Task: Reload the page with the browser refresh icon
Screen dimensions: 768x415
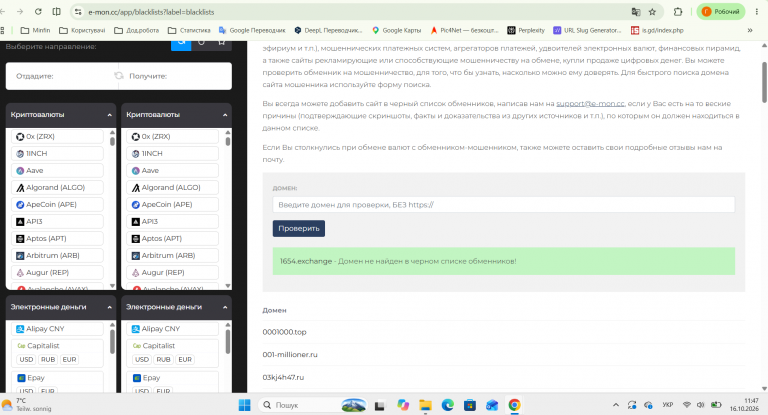Action: tap(38, 12)
